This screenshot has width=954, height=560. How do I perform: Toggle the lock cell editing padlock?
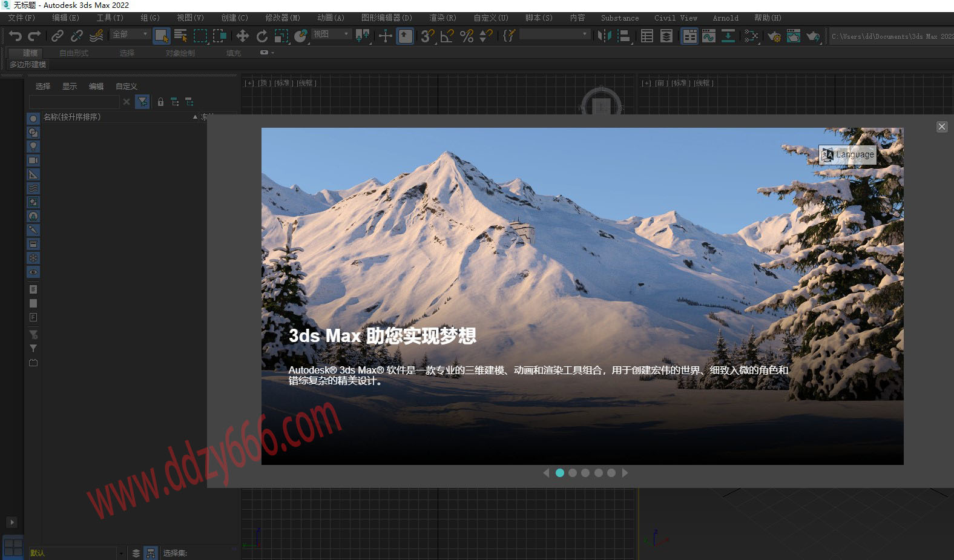[x=160, y=102]
